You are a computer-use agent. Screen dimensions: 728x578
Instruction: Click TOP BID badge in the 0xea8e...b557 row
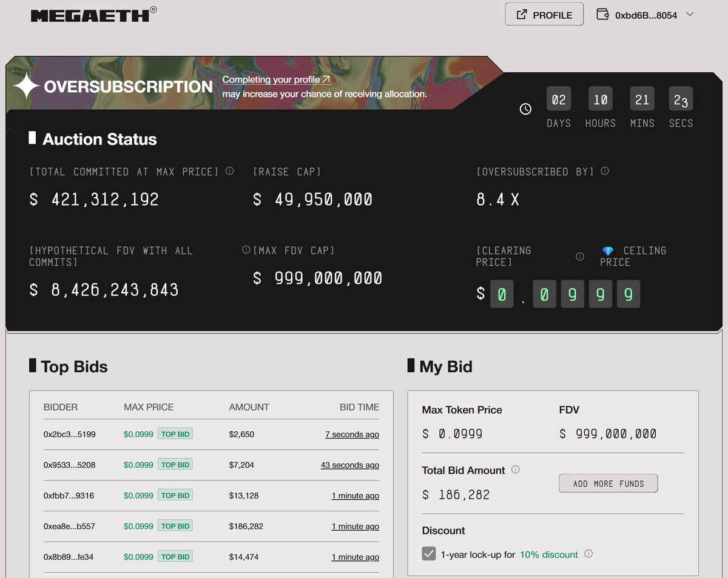(x=175, y=526)
